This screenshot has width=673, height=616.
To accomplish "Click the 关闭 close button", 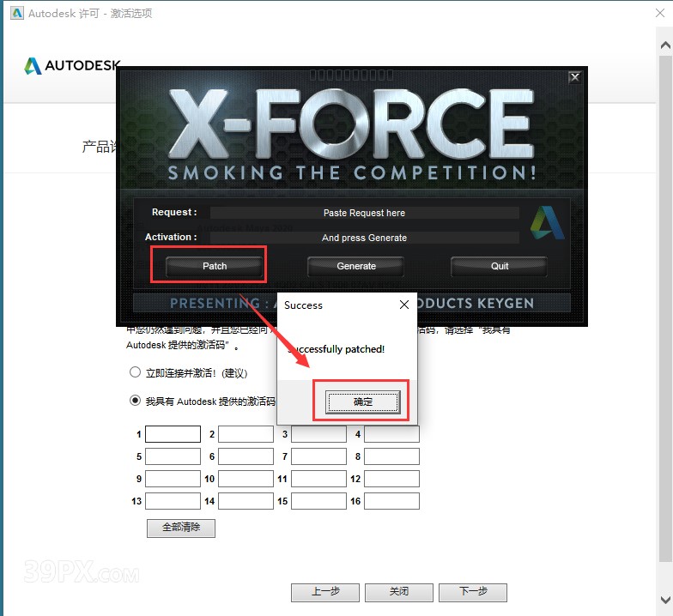I will [399, 592].
